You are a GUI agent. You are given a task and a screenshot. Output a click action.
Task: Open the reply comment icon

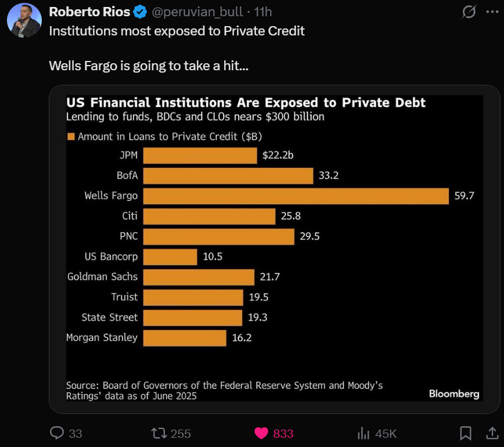point(57,433)
